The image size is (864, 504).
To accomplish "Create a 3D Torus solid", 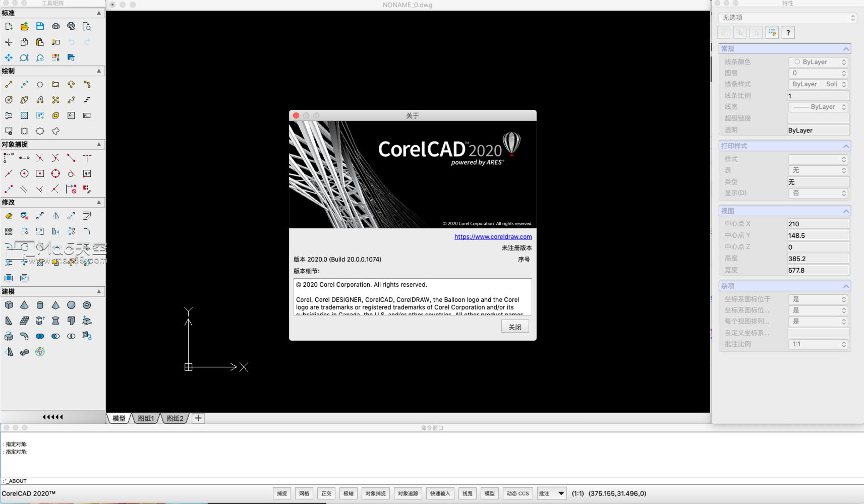I will click(x=87, y=305).
